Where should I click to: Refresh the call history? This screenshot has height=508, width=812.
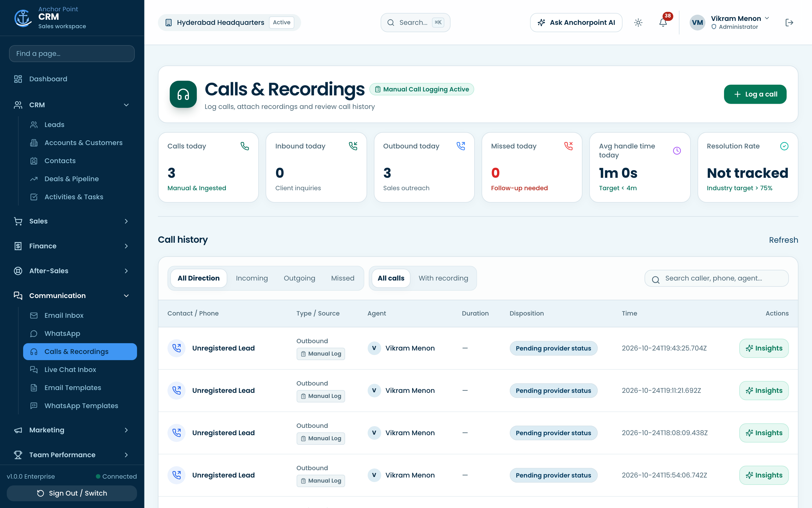point(784,240)
